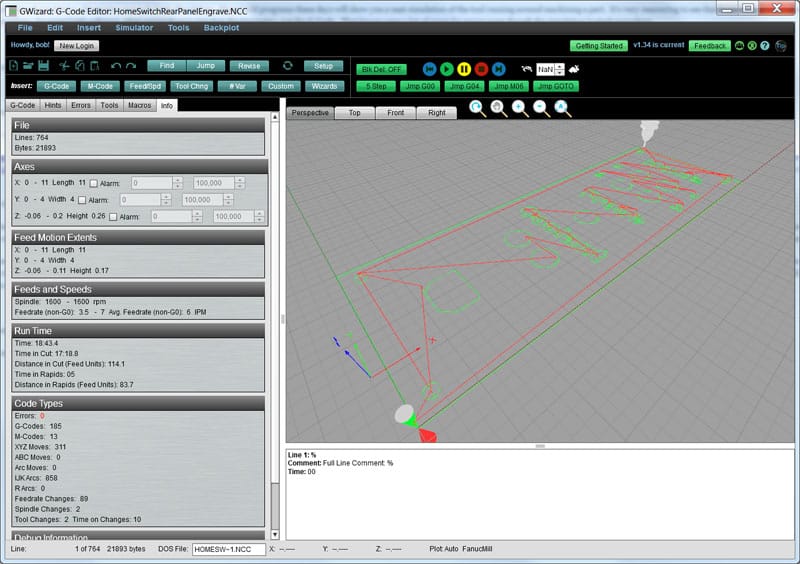Open Setup from the toolbar
Screen dimensions: 800x564
pyautogui.click(x=323, y=66)
